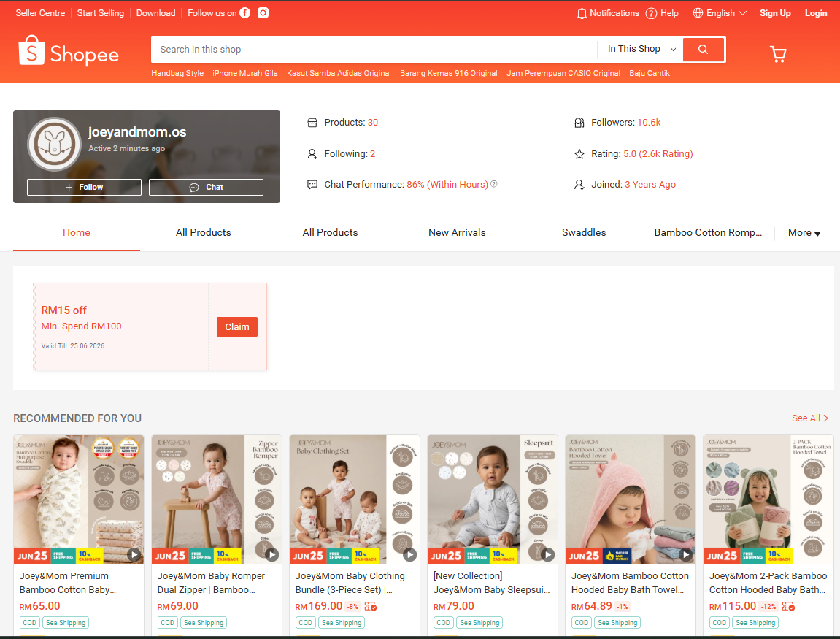Screen dimensions: 840x639
Task: Click the Login link
Action: click(x=816, y=13)
